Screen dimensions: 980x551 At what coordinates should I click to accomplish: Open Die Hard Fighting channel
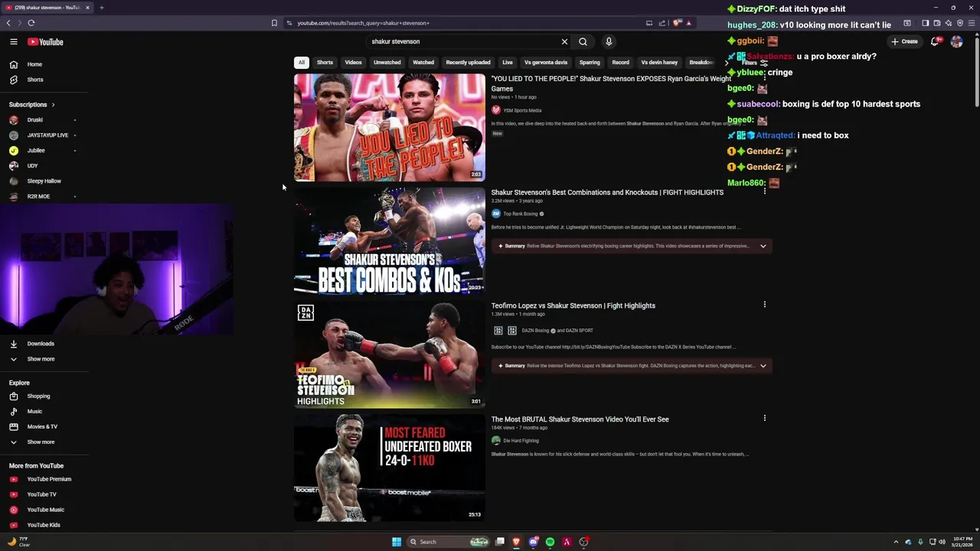coord(521,441)
